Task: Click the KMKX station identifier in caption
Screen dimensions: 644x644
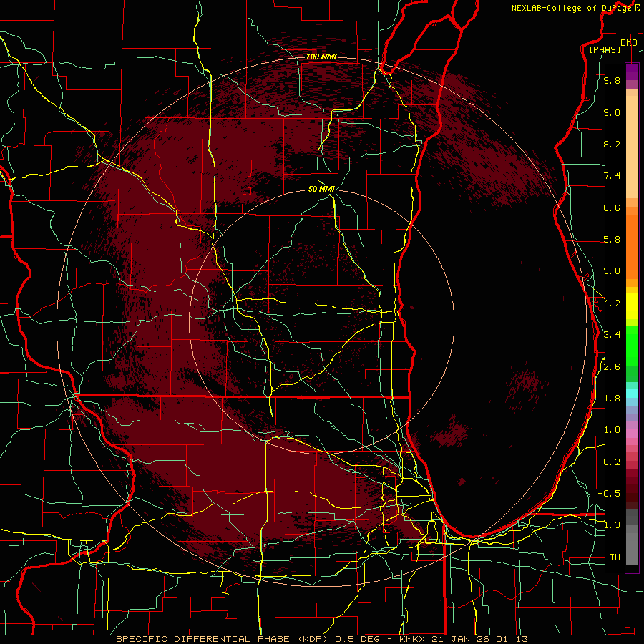Action: click(414, 639)
